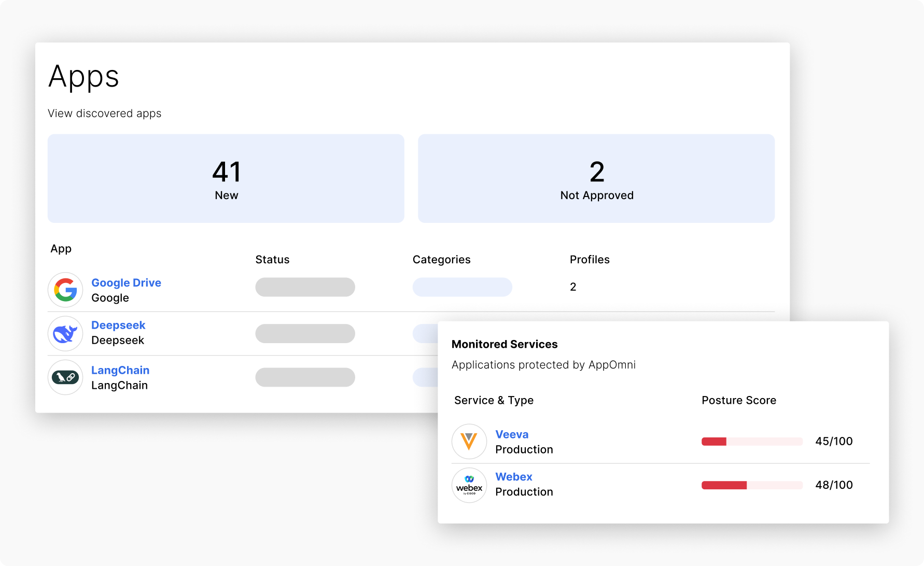Open the Veeva service link

512,434
